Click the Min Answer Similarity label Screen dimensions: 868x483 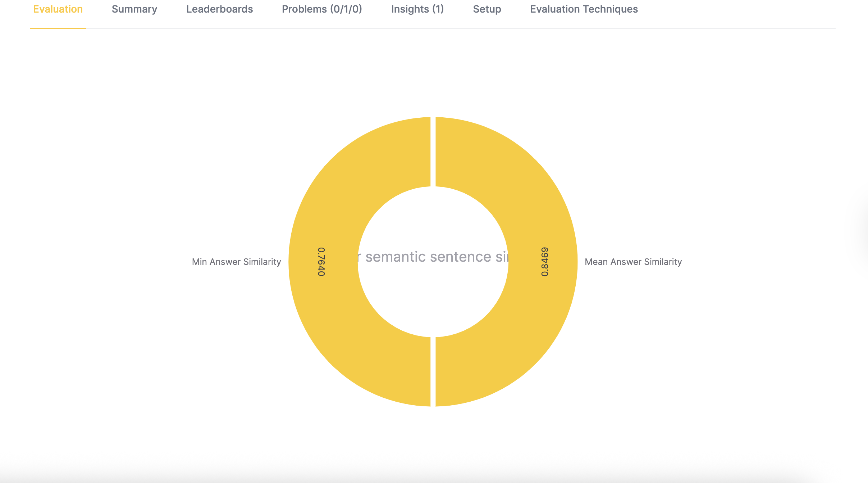coord(236,262)
